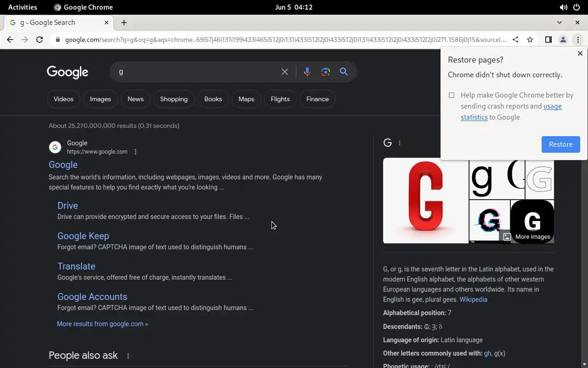Submit search with the magnifier icon
The width and height of the screenshot is (588, 368).
[x=344, y=72]
